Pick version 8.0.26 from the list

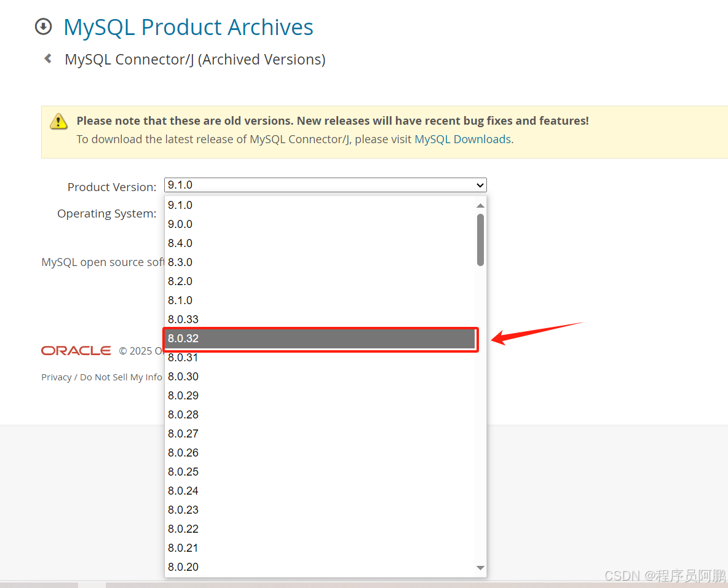click(320, 453)
